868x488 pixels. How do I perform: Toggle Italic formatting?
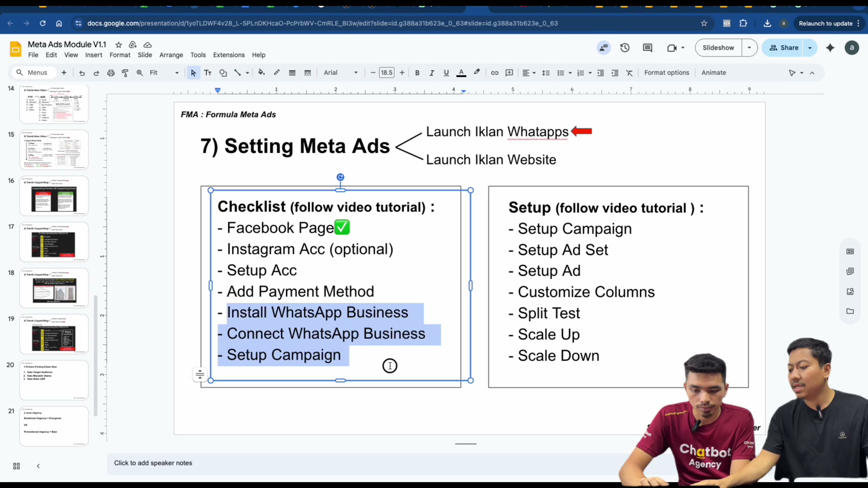(x=432, y=73)
